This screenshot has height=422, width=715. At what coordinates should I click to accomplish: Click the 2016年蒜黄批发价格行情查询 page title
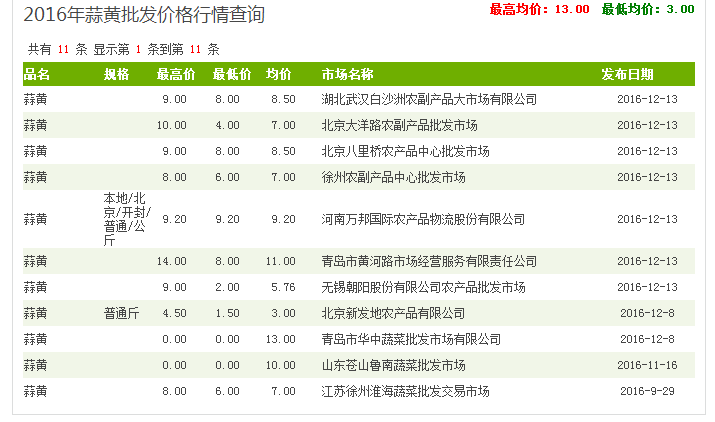point(144,15)
